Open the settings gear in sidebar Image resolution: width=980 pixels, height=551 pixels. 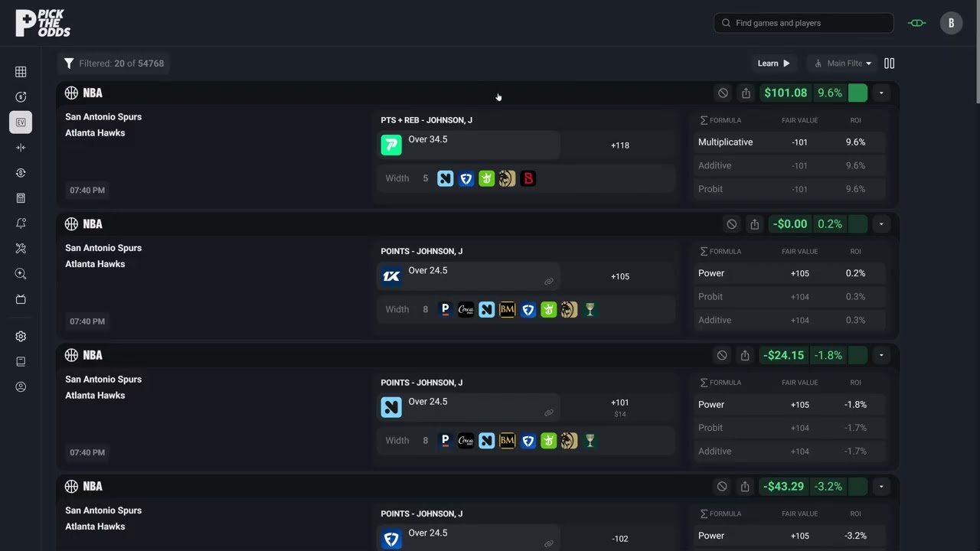21,337
